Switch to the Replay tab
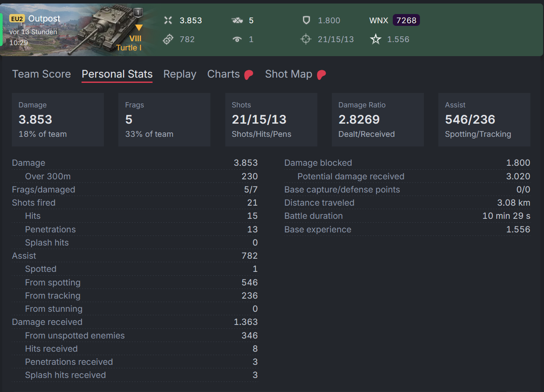Screen dimensions: 544x392 180,74
